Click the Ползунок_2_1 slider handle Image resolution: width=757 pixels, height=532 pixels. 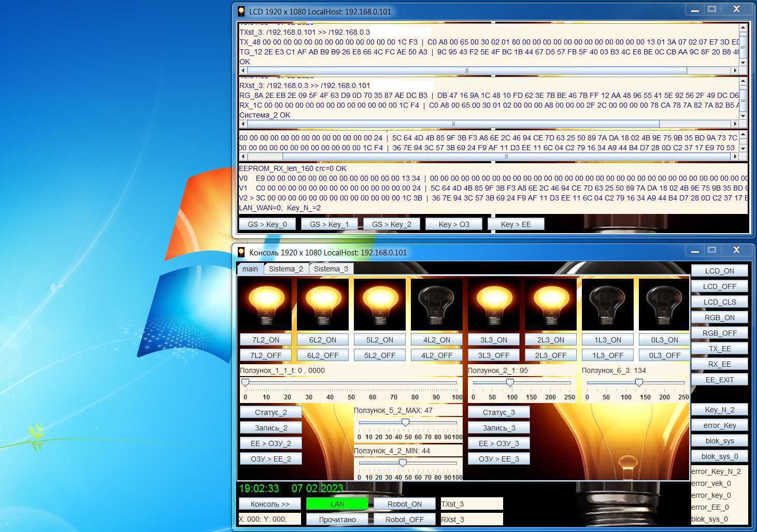(510, 382)
